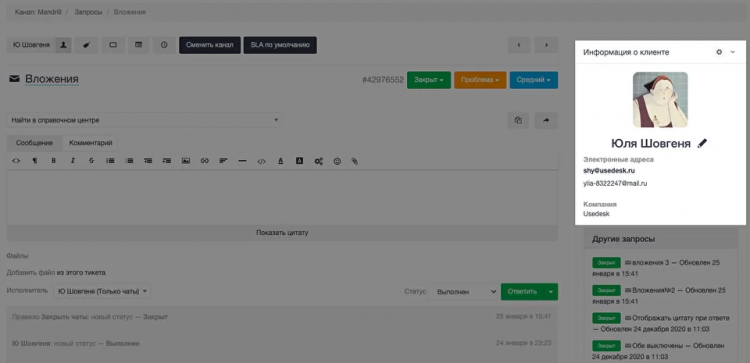Toggle italic text formatting
Image resolution: width=750 pixels, height=363 pixels.
[x=73, y=161]
